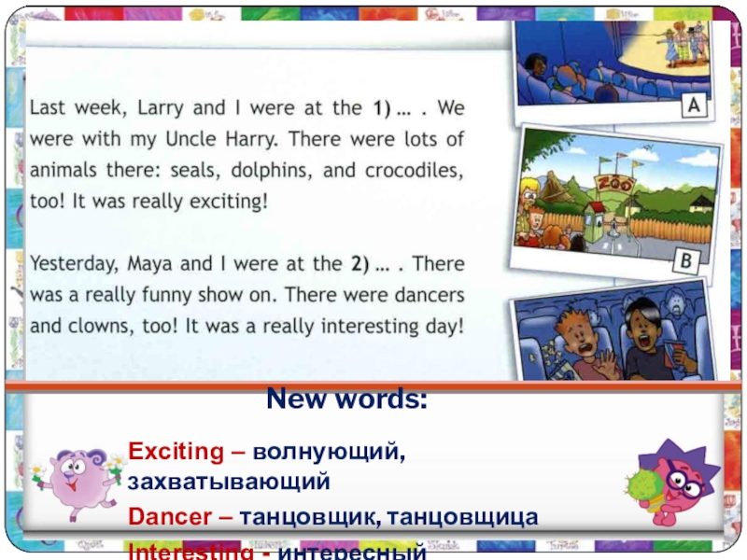Click the ZOO sign in picture B
Screen dimensions: 747x560
pyautogui.click(x=614, y=184)
